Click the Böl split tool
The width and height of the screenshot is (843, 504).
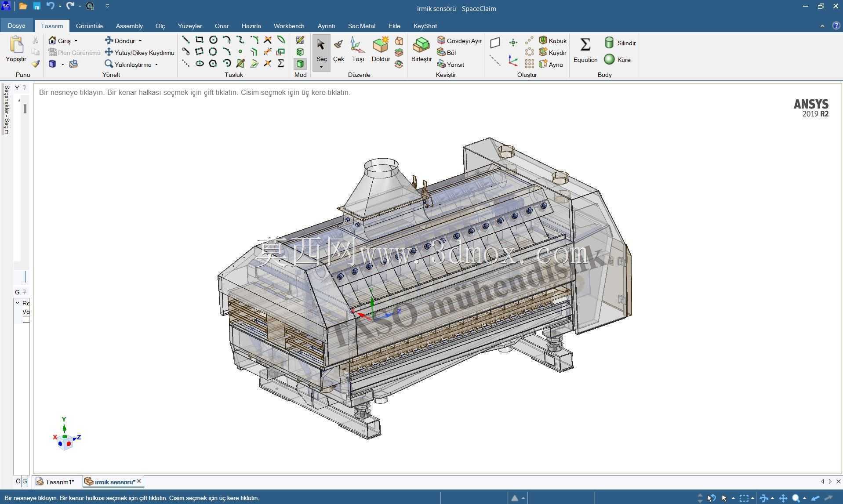[447, 53]
